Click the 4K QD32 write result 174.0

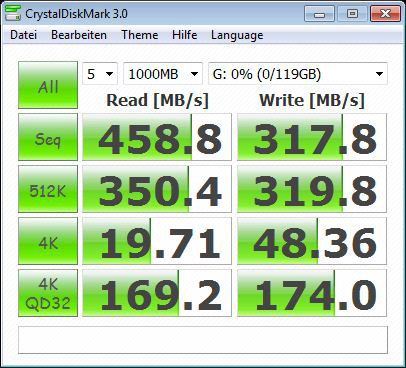tap(312, 293)
